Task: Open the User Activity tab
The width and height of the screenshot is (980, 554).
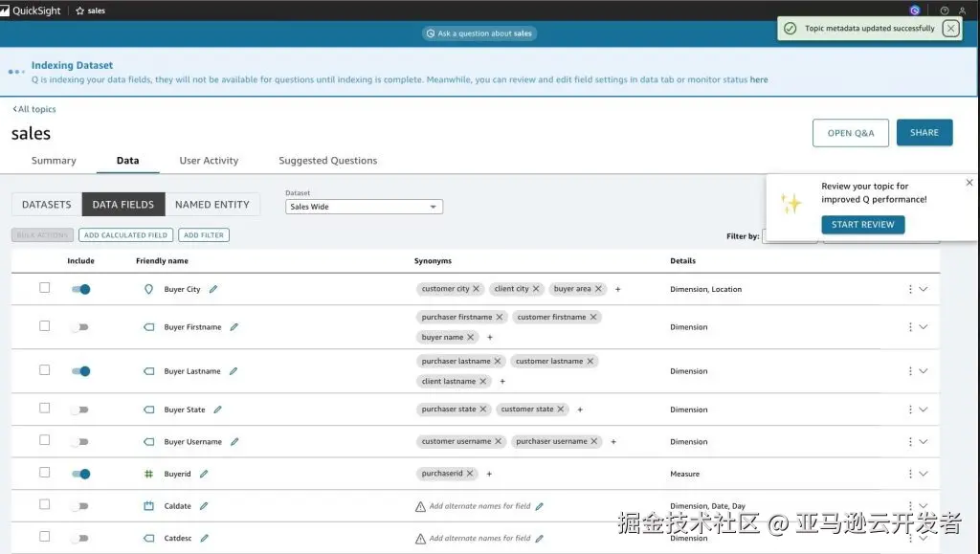Action: [x=209, y=161]
